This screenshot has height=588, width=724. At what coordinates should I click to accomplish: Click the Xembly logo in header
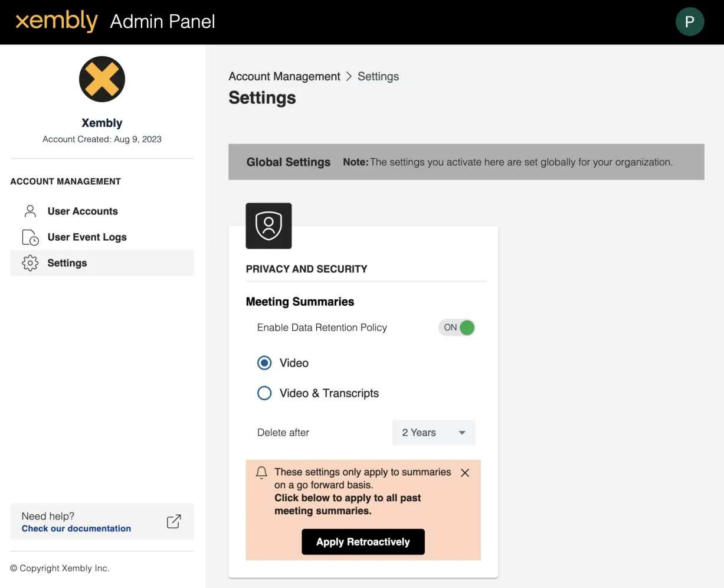click(x=57, y=22)
